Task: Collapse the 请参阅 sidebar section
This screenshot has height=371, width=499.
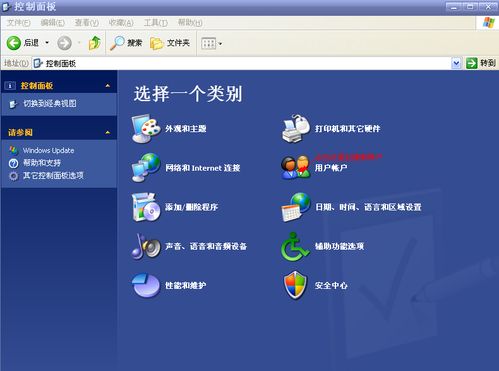Action: point(108,132)
